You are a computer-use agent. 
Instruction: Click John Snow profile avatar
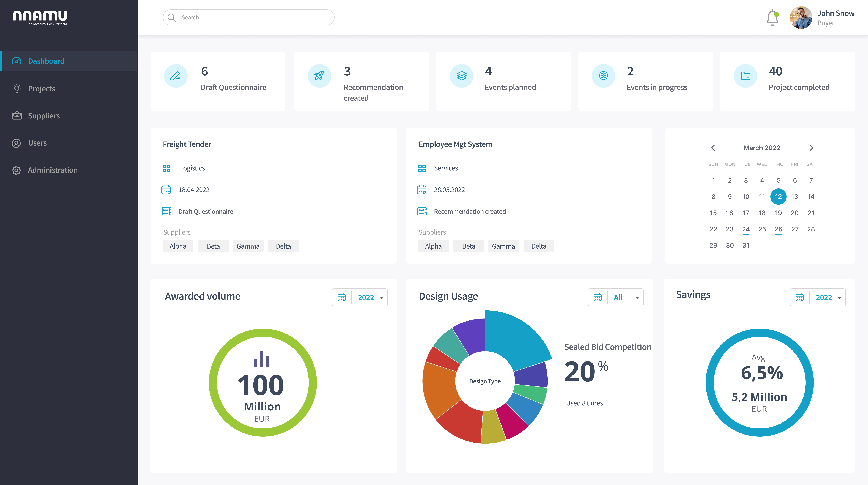[801, 17]
